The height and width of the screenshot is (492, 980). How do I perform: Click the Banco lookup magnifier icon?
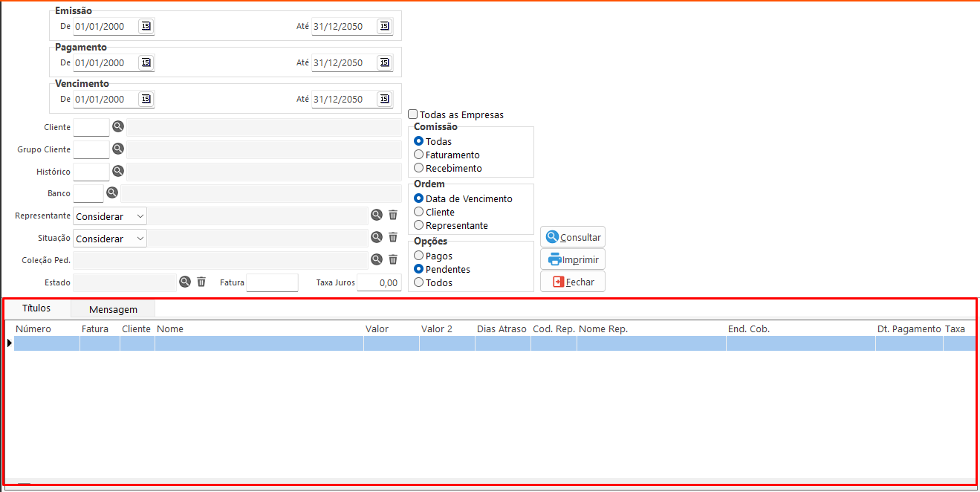(x=112, y=193)
